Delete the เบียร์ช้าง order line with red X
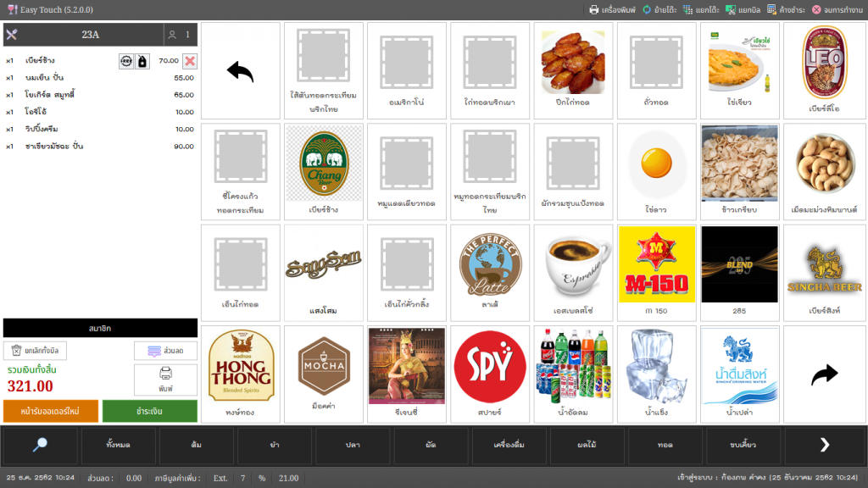 point(189,61)
